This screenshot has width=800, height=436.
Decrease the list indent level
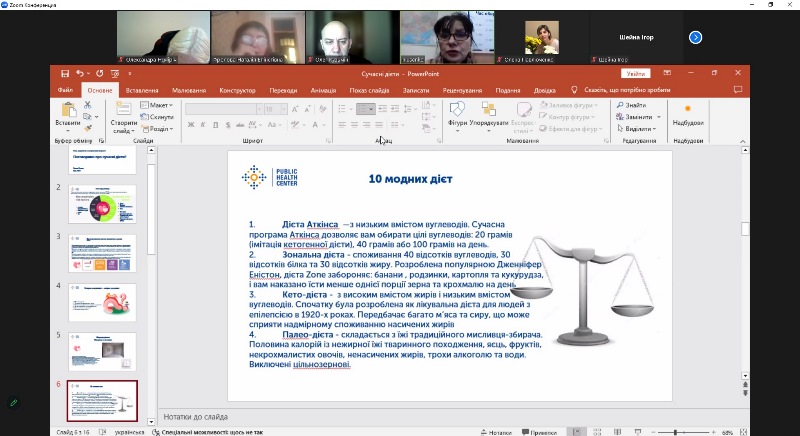382,109
